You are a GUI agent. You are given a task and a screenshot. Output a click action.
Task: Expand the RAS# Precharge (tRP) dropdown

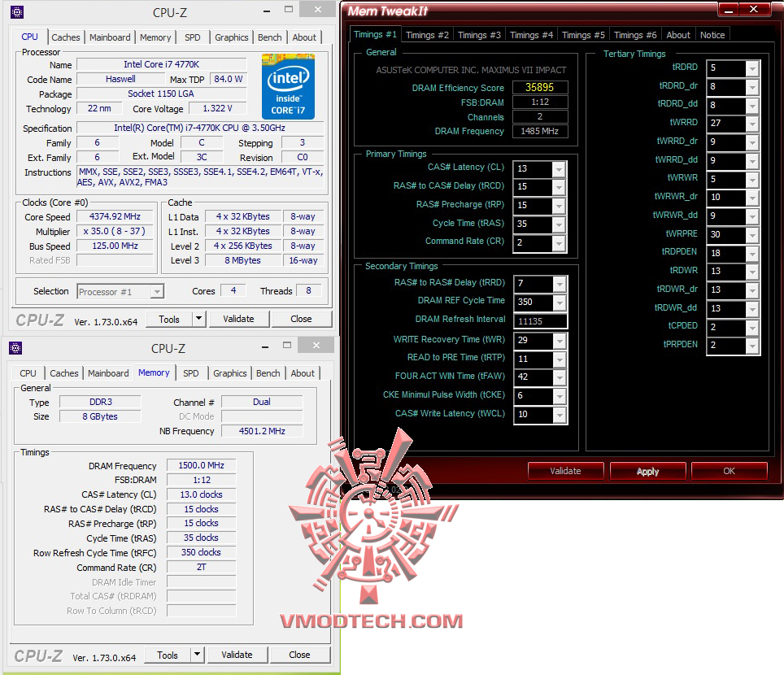click(559, 206)
